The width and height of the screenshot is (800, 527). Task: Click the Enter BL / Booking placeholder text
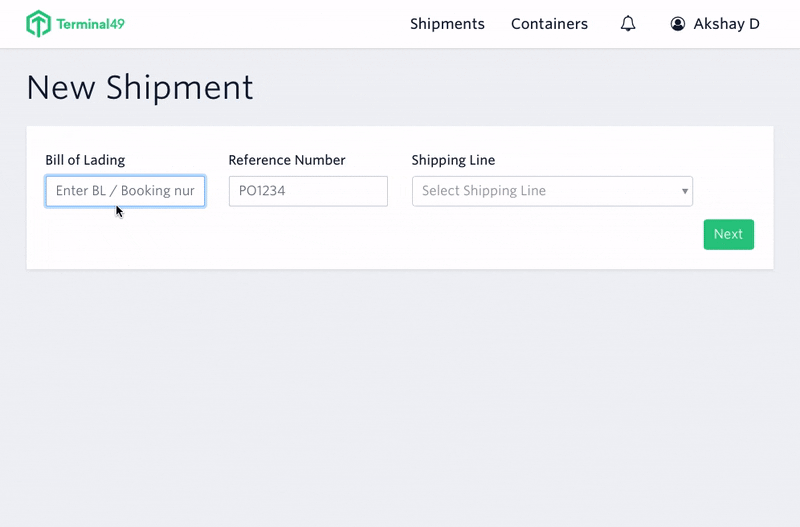tap(125, 191)
